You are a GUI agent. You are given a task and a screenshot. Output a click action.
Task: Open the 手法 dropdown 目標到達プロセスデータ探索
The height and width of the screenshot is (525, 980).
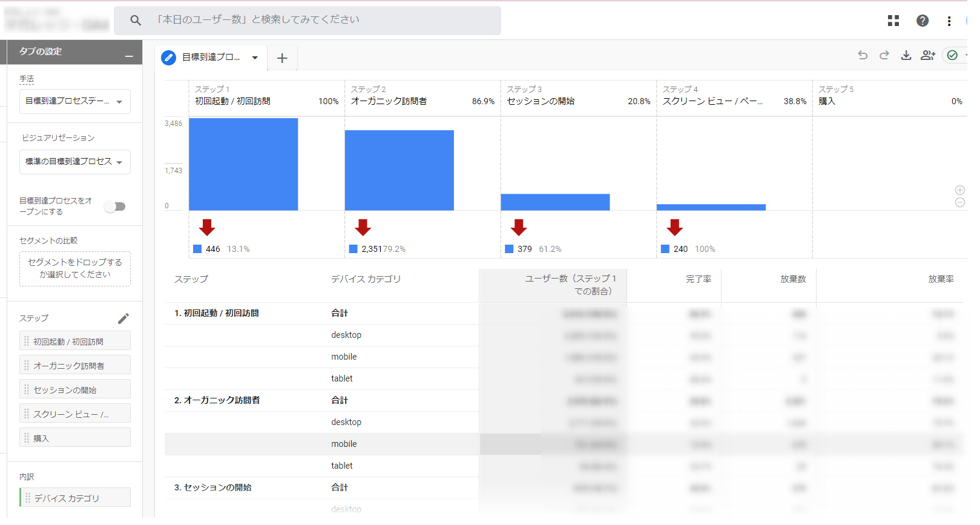point(75,101)
